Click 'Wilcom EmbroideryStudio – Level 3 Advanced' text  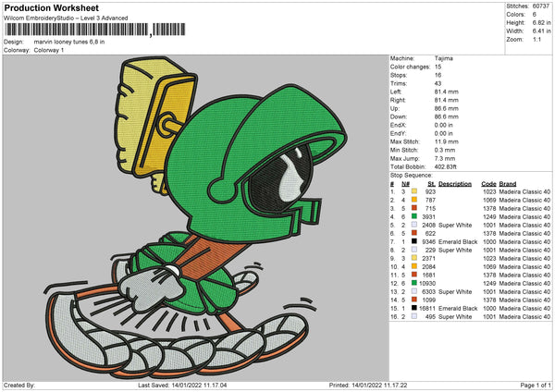coord(66,18)
